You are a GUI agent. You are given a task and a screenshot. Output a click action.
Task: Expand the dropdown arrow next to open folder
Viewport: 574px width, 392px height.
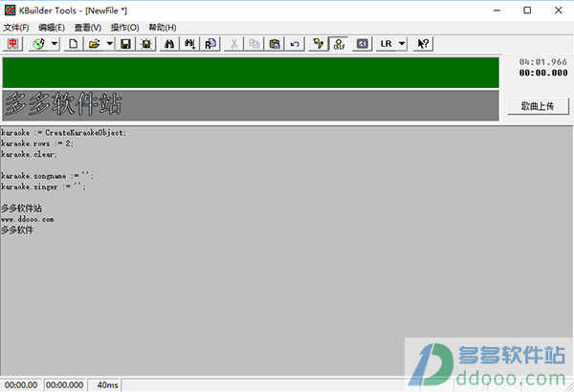point(110,44)
